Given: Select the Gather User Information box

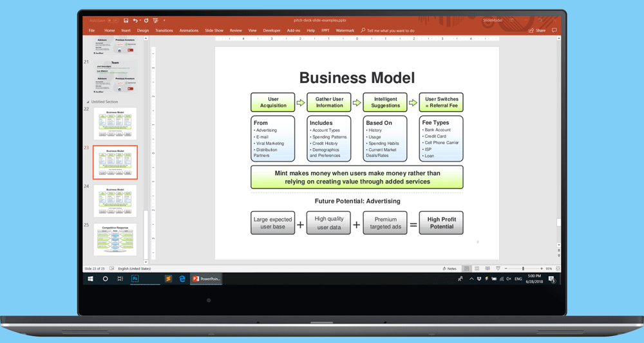Looking at the screenshot, I should pyautogui.click(x=329, y=102).
